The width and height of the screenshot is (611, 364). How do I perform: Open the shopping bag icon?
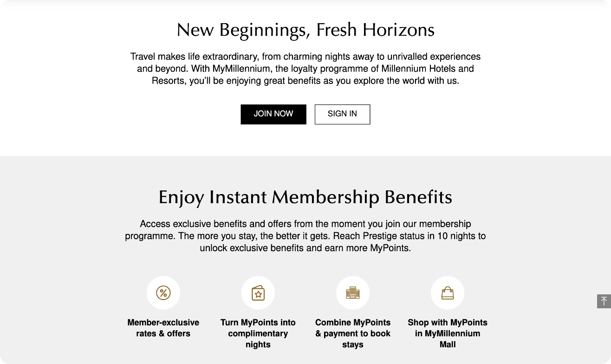click(448, 293)
